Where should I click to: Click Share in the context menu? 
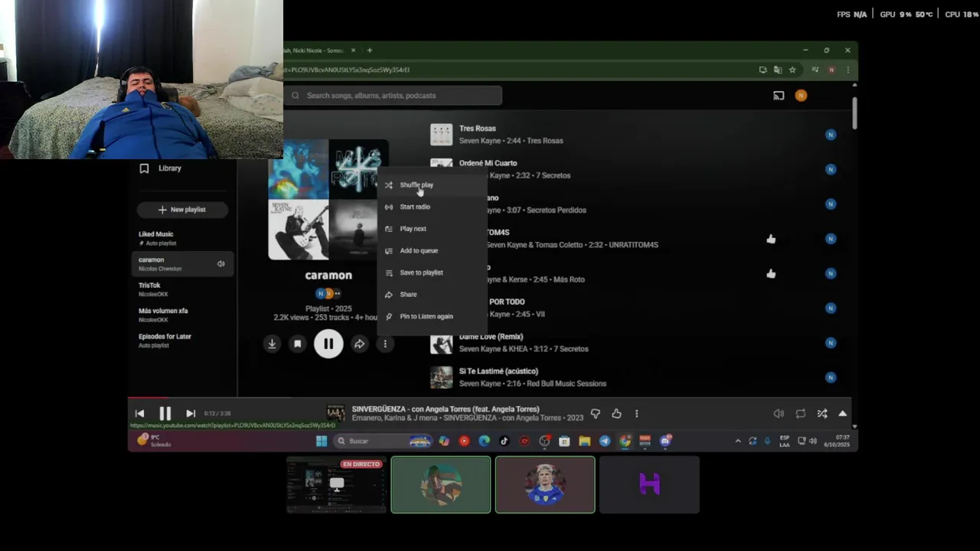(432, 295)
